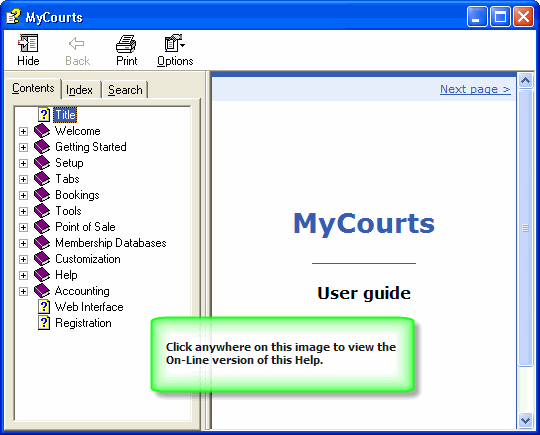
Task: Expand the Customization tree node
Action: tap(23, 259)
